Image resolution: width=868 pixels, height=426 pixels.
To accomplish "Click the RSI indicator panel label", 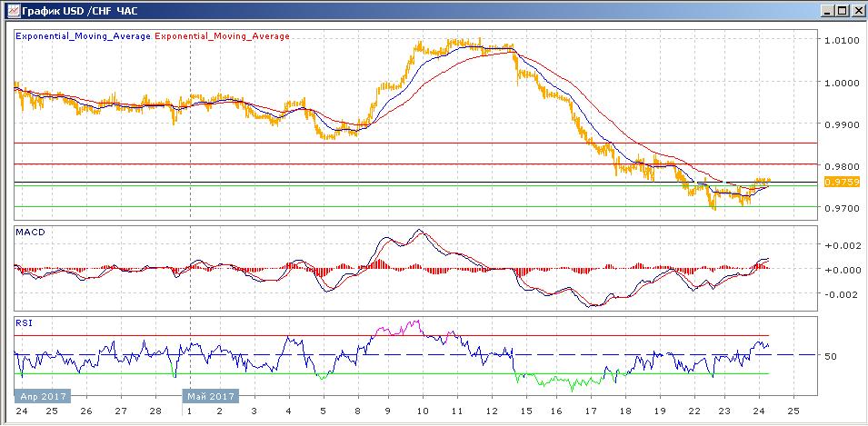I will (24, 322).
